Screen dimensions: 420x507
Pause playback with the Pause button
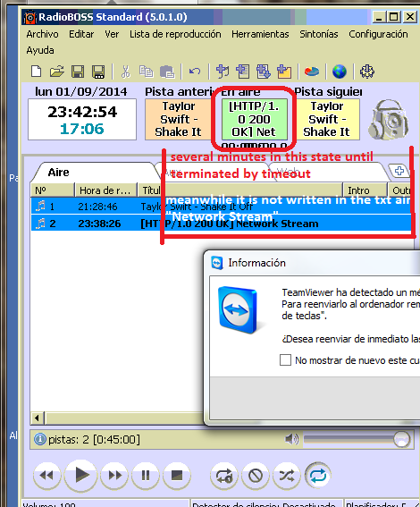click(146, 476)
